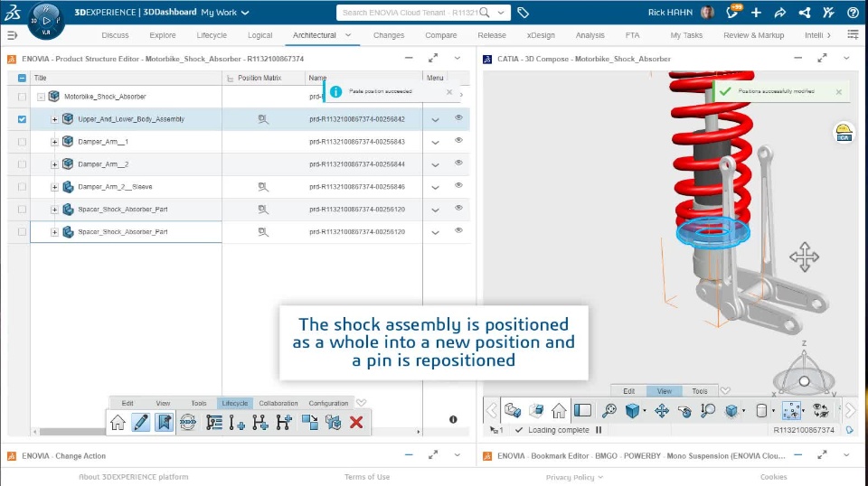Select the Tools tab in 3D Compose
Screen dimensions: 868x486
(700, 391)
